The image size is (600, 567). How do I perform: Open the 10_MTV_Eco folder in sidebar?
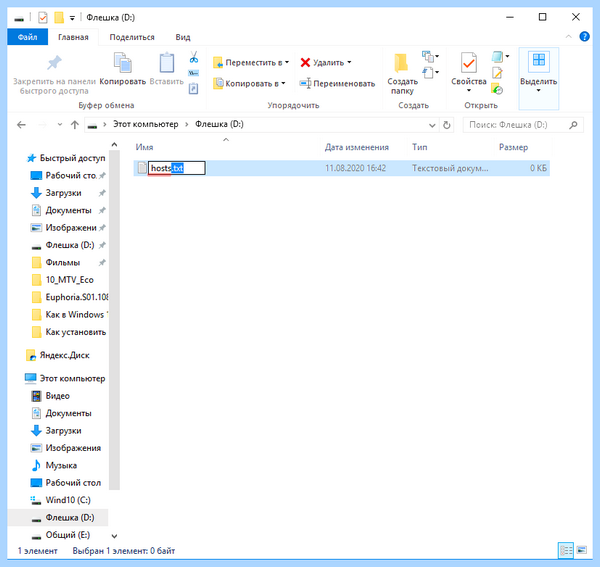[64, 280]
